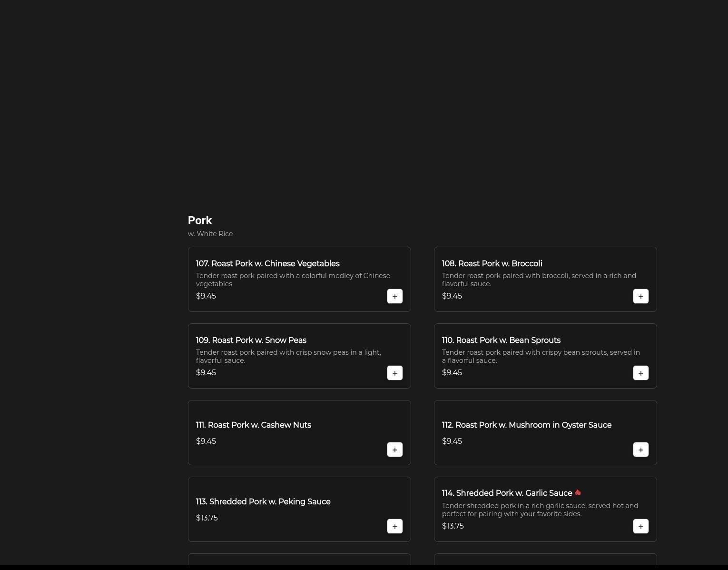This screenshot has height=570, width=728.
Task: Select the 114. Shredded Pork w. Garlic Sauce title
Action: (x=507, y=493)
